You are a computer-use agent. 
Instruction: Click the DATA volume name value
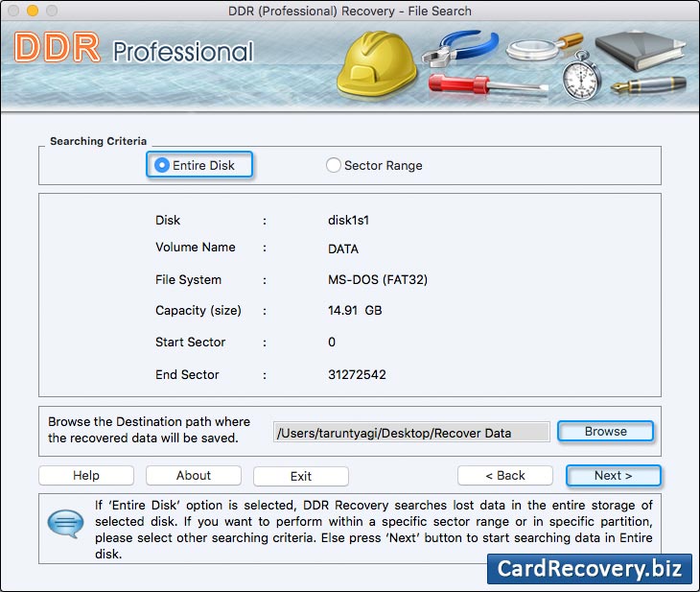click(343, 249)
